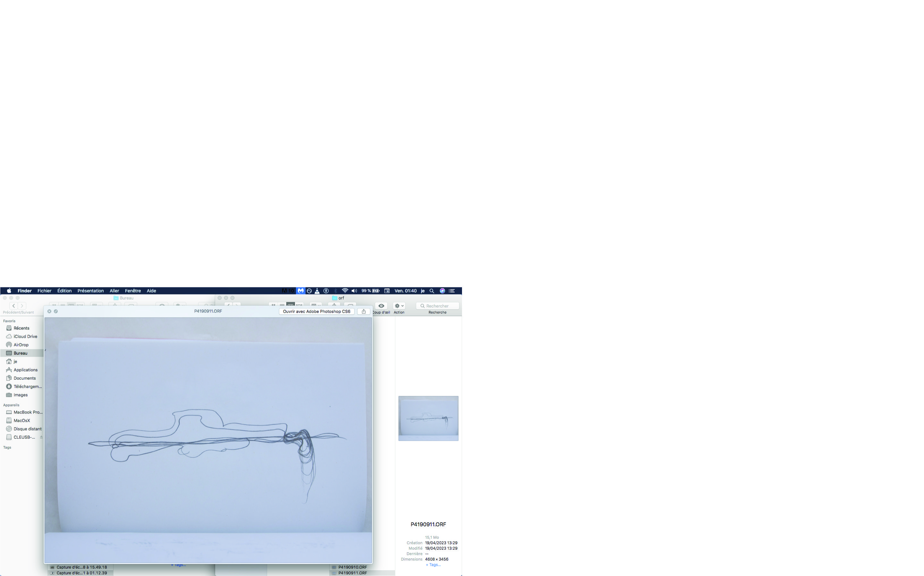Select P4190910.ORF file in list

(352, 567)
